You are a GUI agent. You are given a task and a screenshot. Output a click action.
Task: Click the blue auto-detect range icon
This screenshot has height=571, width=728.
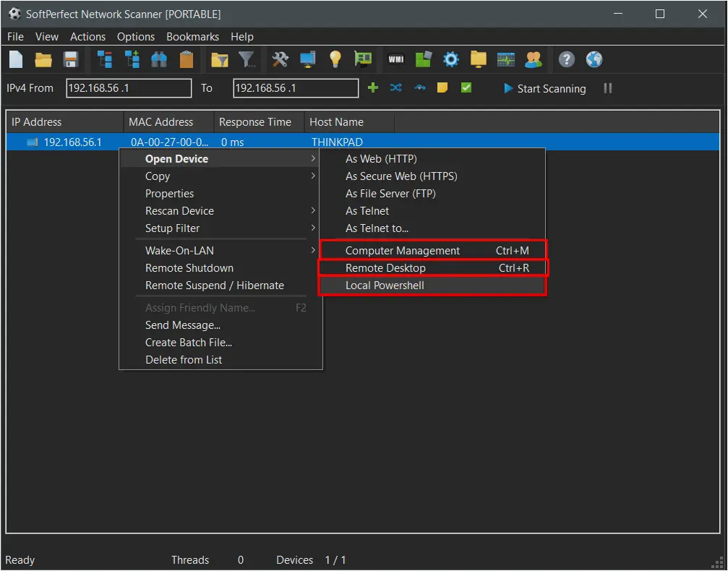pyautogui.click(x=420, y=87)
